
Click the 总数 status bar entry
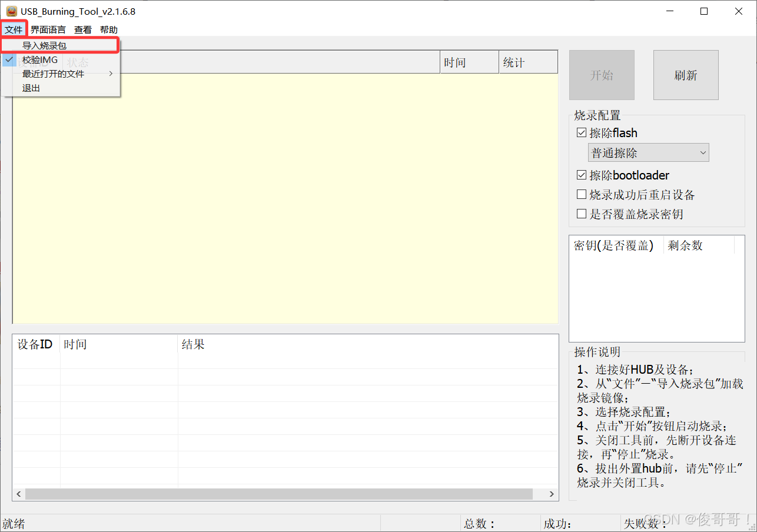click(480, 523)
